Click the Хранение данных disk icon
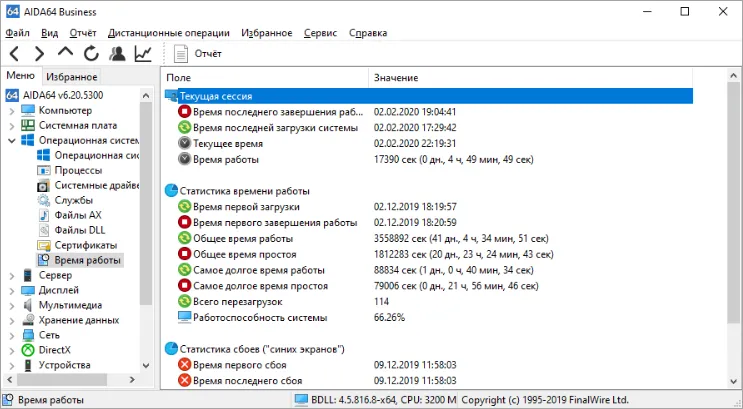Image resolution: width=743 pixels, height=409 pixels. click(x=28, y=320)
